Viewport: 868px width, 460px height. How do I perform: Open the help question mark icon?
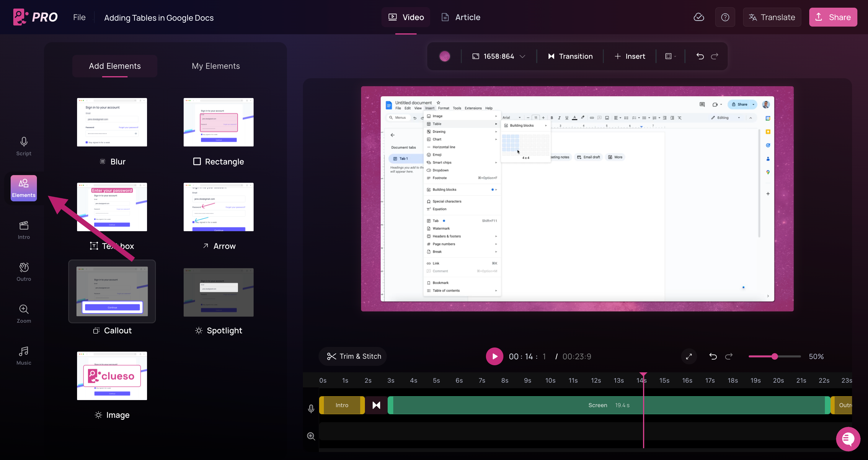[x=725, y=17]
